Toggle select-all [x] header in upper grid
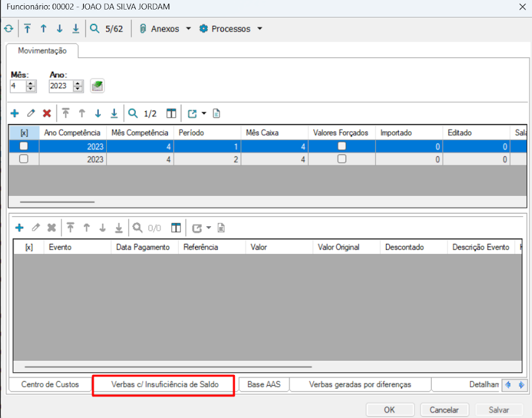 coord(24,132)
